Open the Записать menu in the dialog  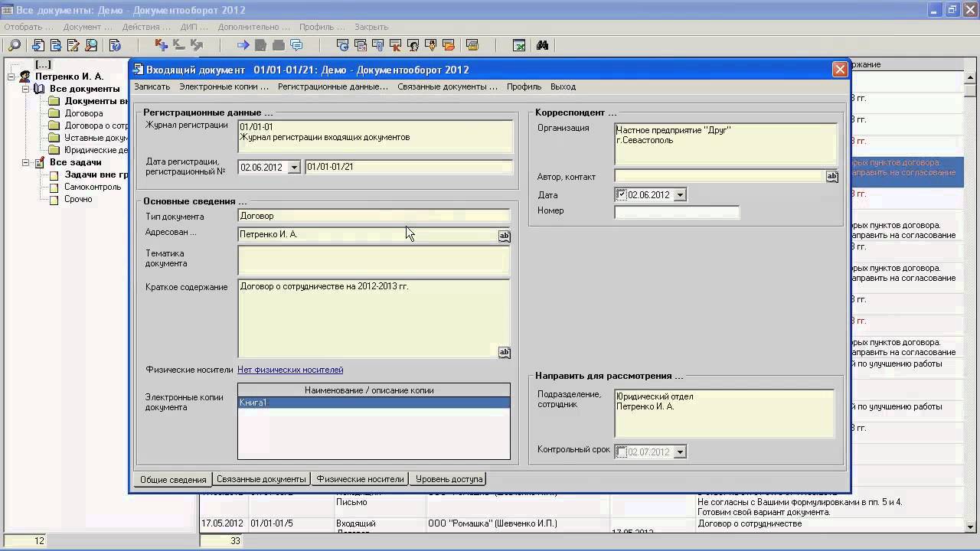(152, 86)
